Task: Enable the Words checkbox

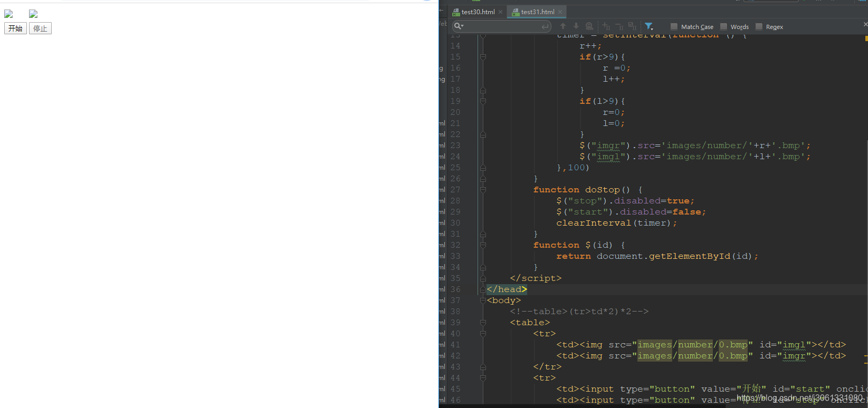Action: pos(723,26)
